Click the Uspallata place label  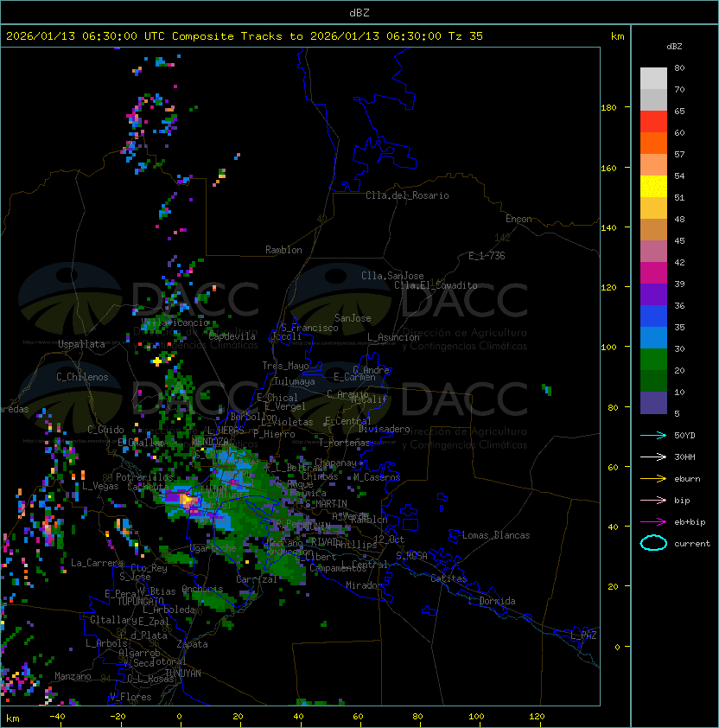pos(81,344)
